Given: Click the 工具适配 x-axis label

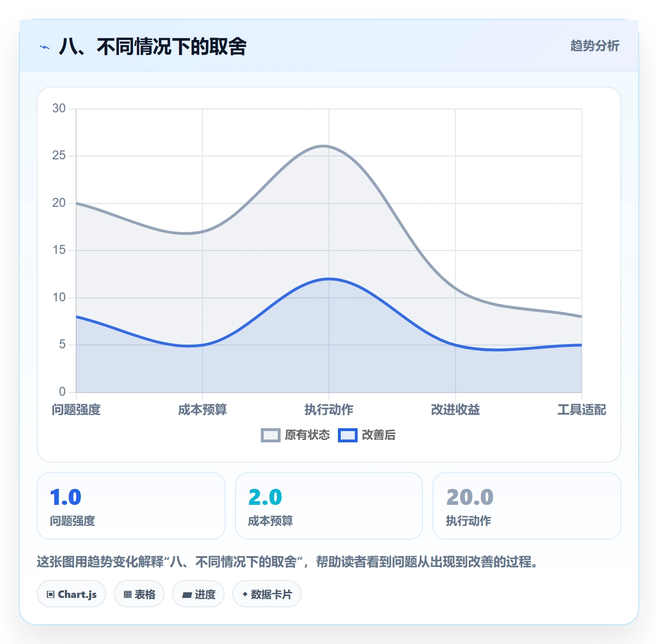Looking at the screenshot, I should pyautogui.click(x=582, y=410).
